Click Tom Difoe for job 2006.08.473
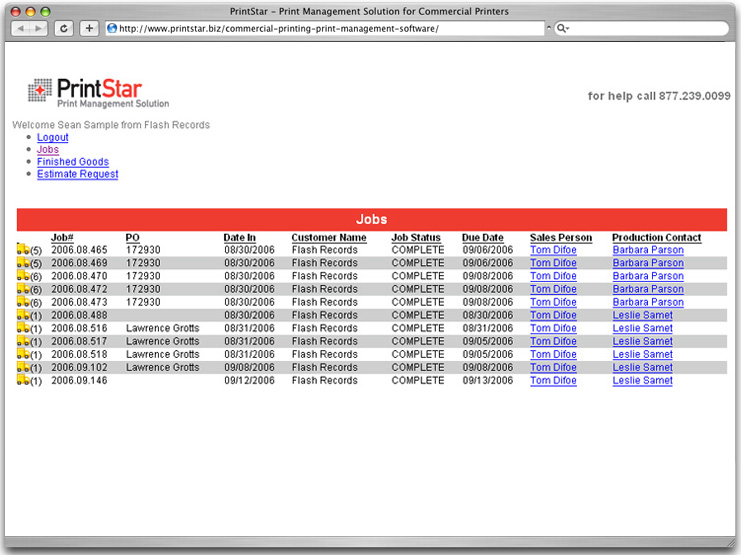The width and height of the screenshot is (741, 555). pos(553,302)
